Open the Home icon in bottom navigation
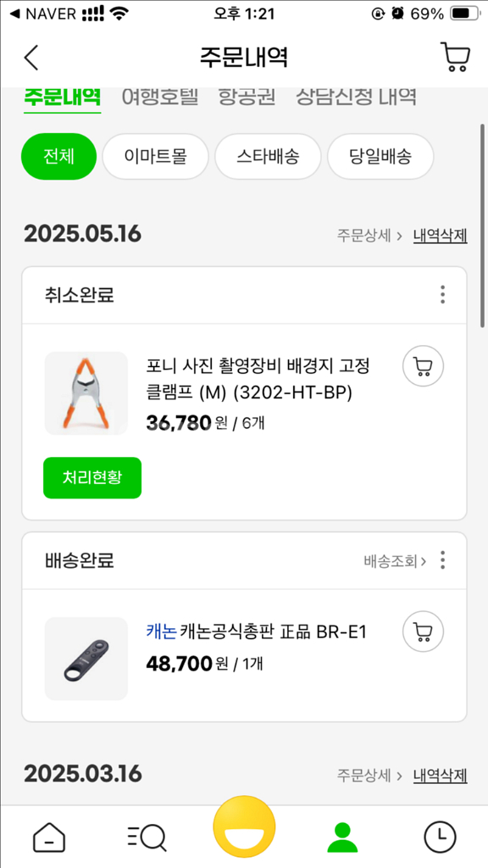 click(x=48, y=836)
